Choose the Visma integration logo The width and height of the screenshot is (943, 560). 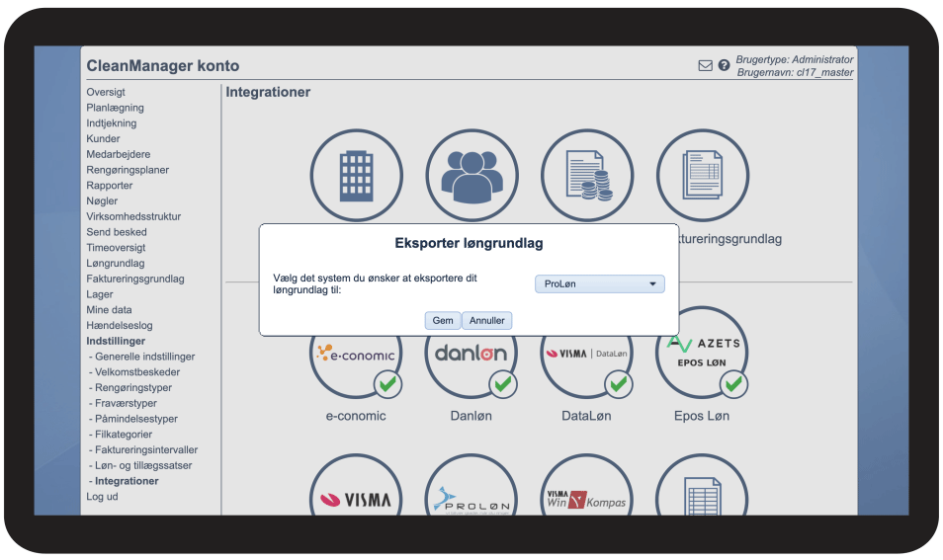click(x=356, y=499)
